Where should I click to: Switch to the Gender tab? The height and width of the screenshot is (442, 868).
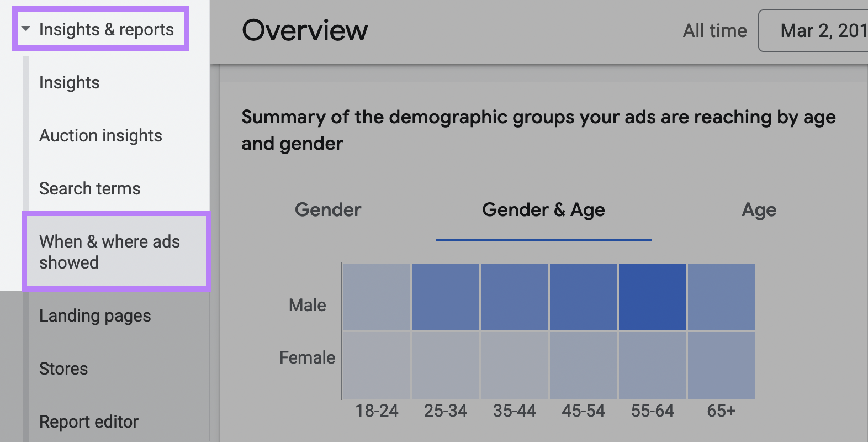tap(328, 210)
